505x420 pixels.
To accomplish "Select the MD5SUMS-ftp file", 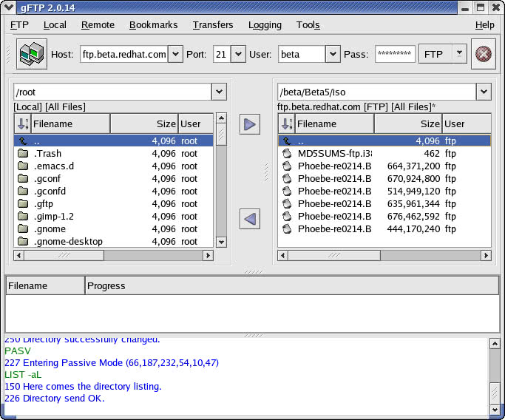I will 384,153.
